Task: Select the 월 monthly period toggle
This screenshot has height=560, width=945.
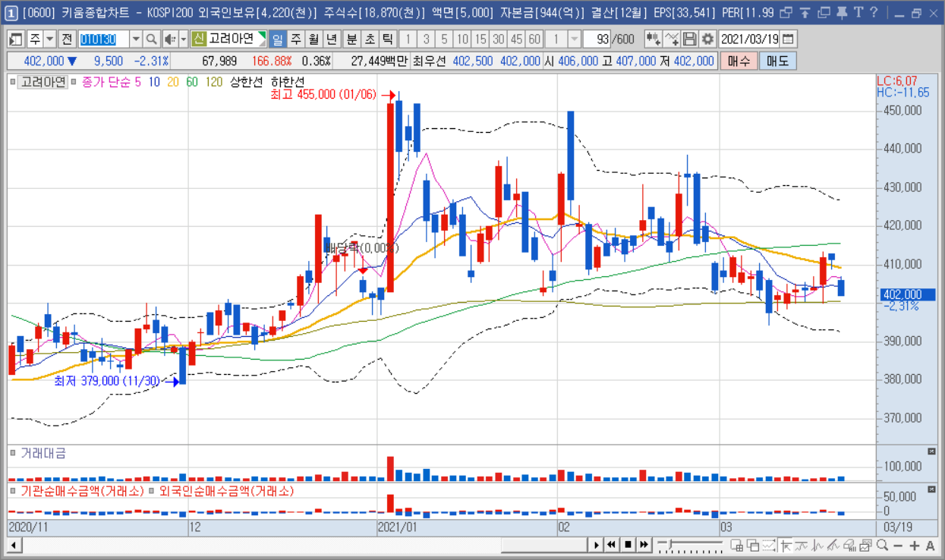Action: pyautogui.click(x=313, y=39)
